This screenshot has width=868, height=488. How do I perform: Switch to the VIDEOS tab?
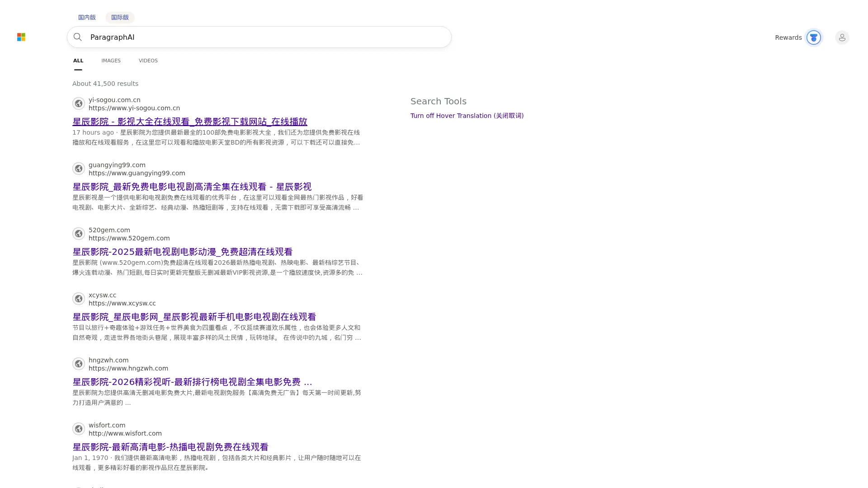point(148,61)
